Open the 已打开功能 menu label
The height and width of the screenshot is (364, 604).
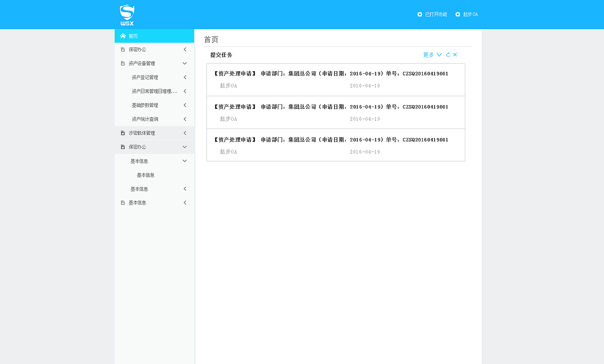coord(436,15)
